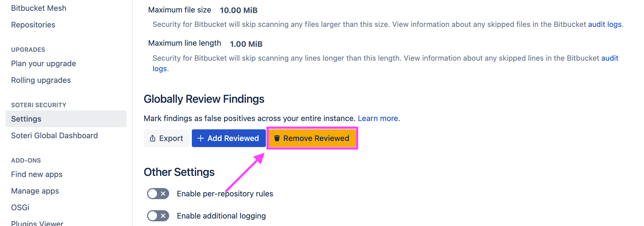Image resolution: width=644 pixels, height=226 pixels.
Task: Select Bitbucket Mesh in the sidebar
Action: click(x=38, y=8)
